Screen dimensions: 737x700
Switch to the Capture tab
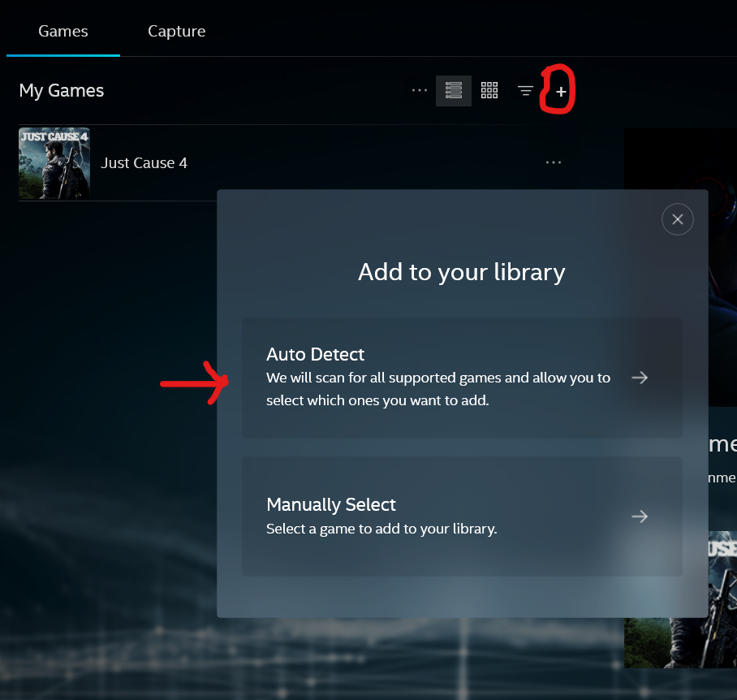[x=176, y=31]
